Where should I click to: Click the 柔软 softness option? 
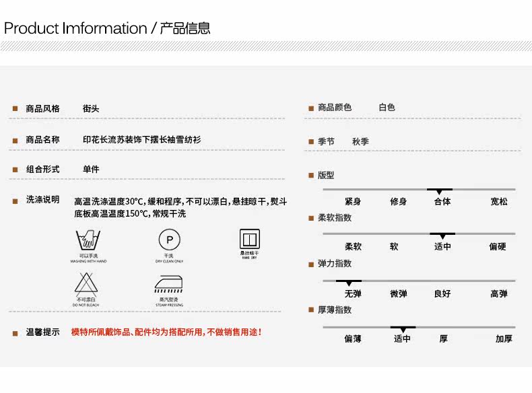point(353,246)
